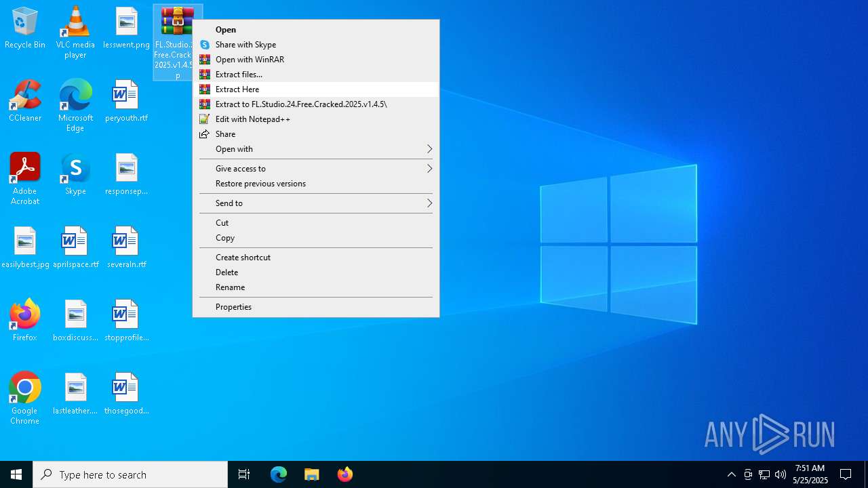Image resolution: width=868 pixels, height=488 pixels.
Task: Select the boxdiscuss file icon
Action: (x=75, y=321)
